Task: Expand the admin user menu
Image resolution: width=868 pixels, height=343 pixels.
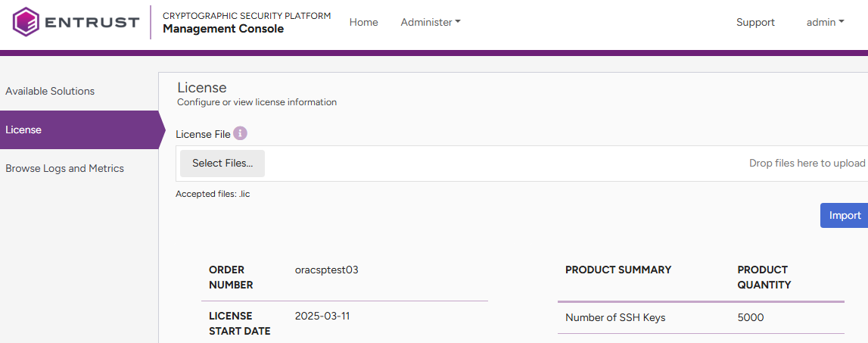Action: tap(825, 23)
